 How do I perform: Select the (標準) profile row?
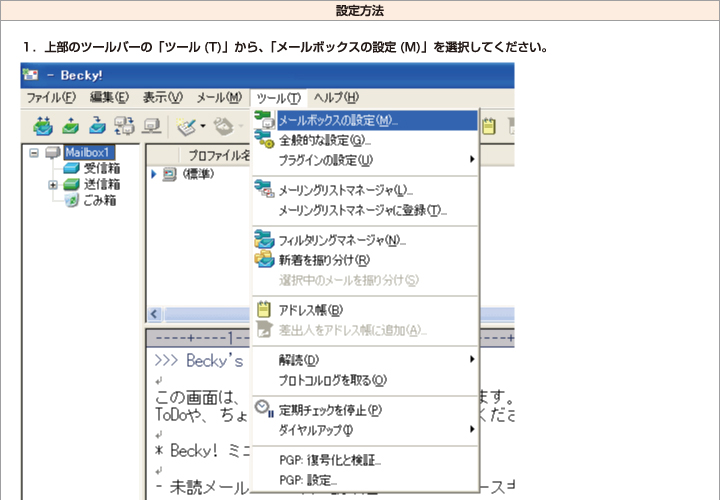(198, 174)
